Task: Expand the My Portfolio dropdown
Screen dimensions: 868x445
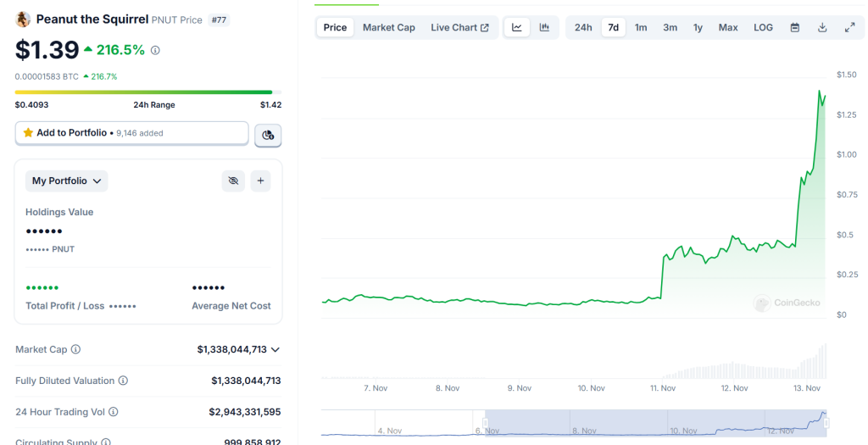Action: tap(66, 181)
